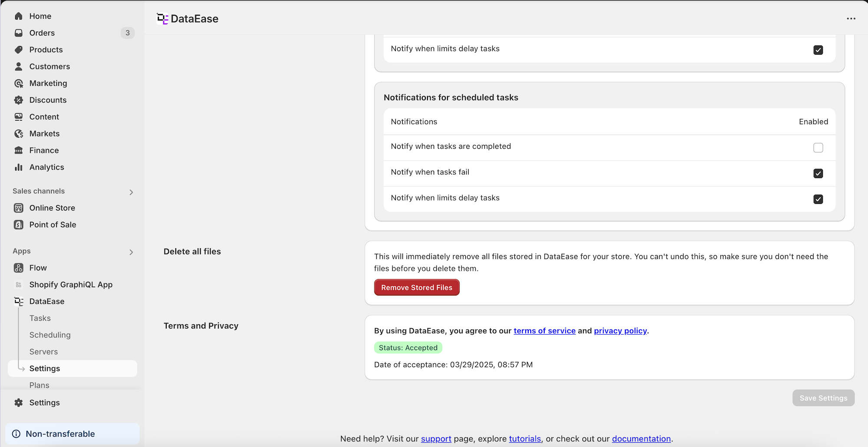Viewport: 868px width, 447px height.
Task: Click the Finance bank icon
Action: [x=19, y=150]
